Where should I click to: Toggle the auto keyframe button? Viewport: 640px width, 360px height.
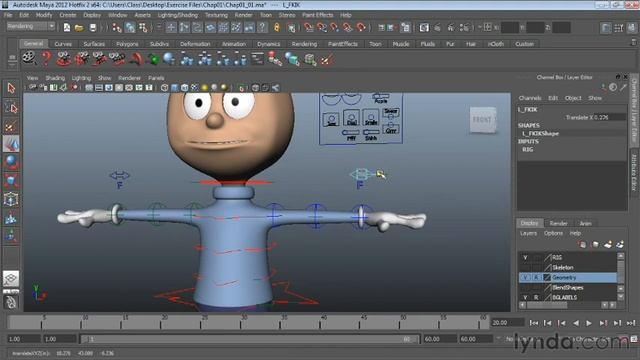point(623,339)
